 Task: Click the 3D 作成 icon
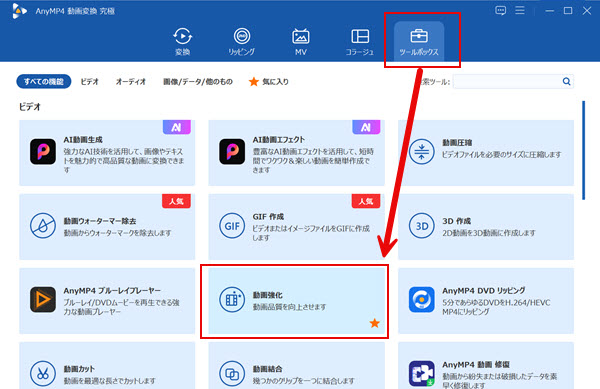[x=421, y=226]
